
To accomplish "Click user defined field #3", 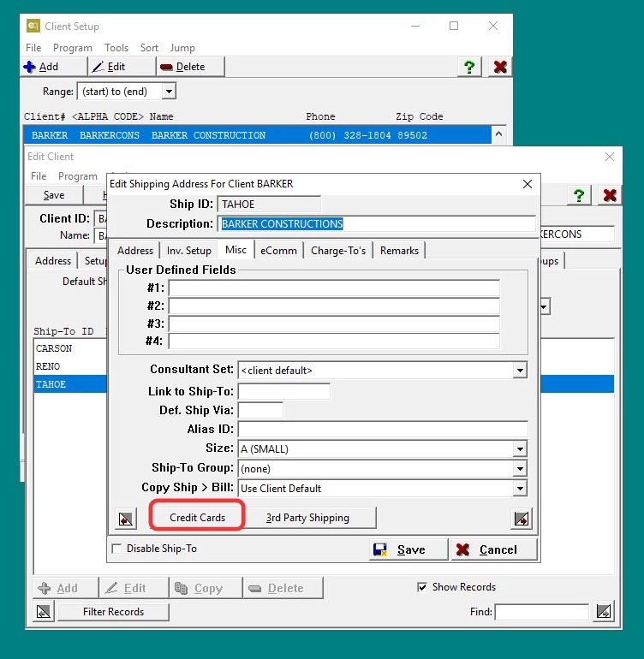I will 334,324.
